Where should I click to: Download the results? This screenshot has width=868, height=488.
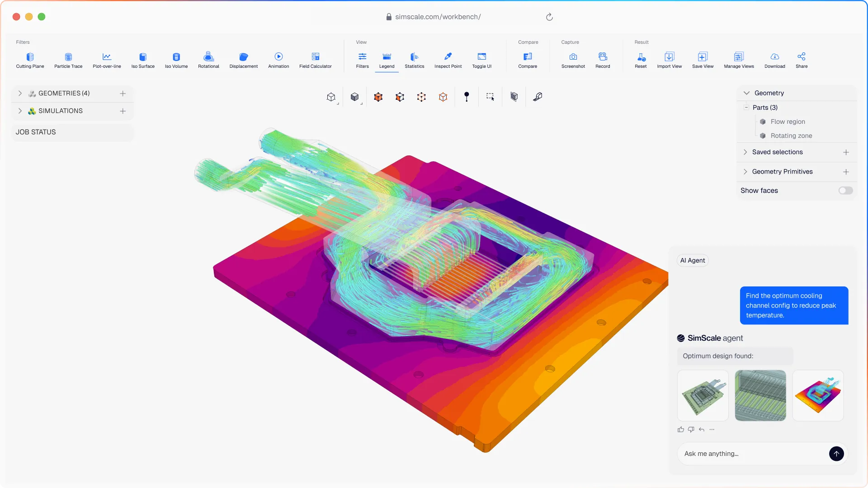tap(775, 60)
